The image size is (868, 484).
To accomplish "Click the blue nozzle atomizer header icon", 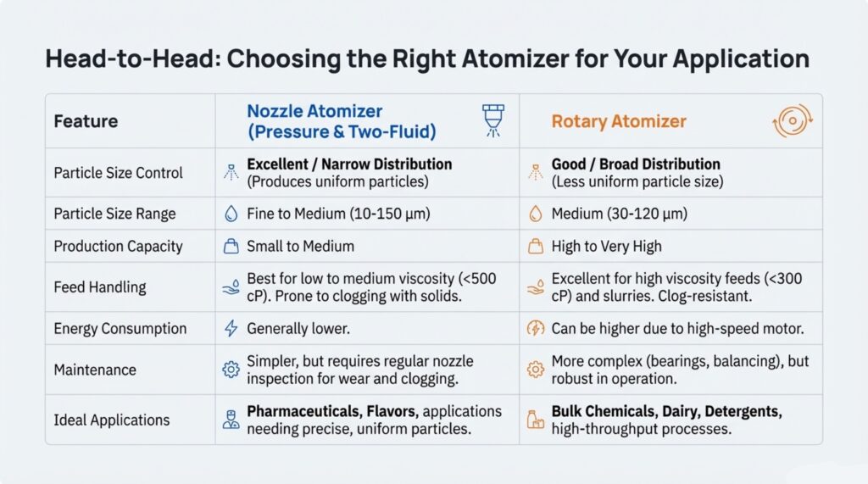I will click(492, 120).
